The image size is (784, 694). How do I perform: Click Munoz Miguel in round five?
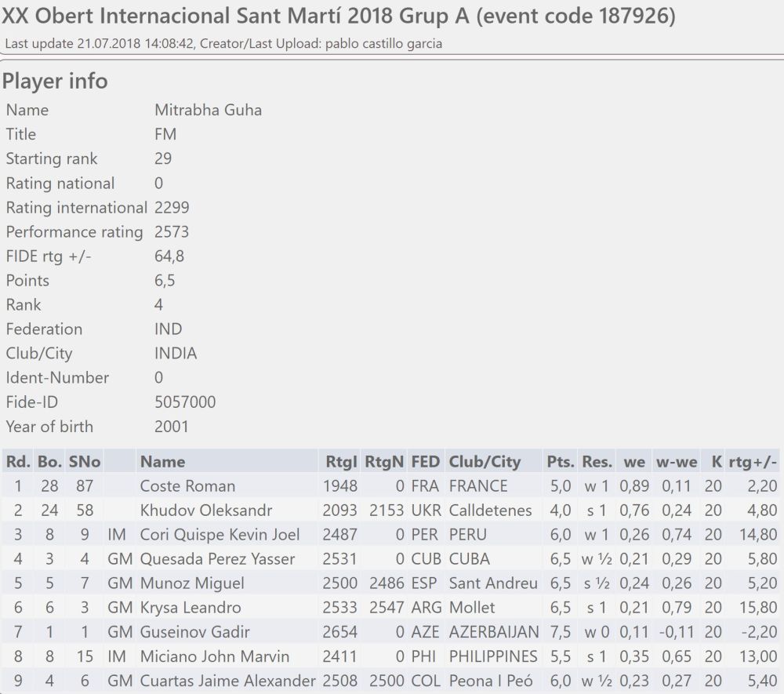tap(192, 583)
